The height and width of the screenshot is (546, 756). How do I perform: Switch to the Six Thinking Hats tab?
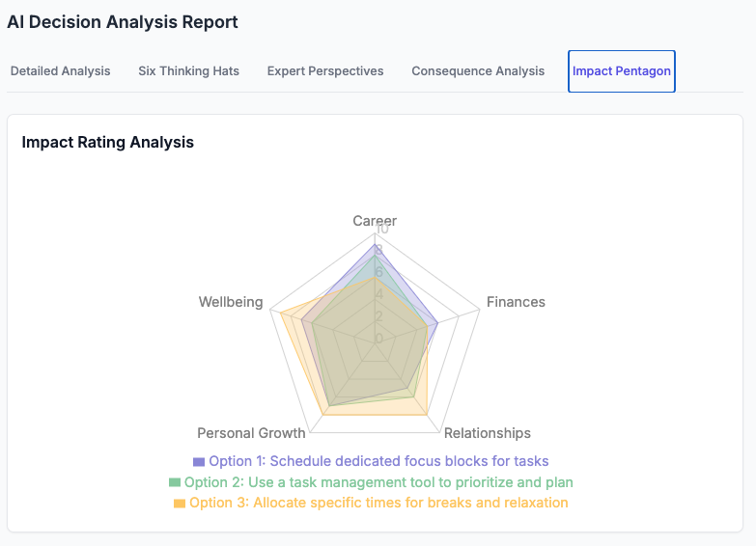[x=188, y=71]
